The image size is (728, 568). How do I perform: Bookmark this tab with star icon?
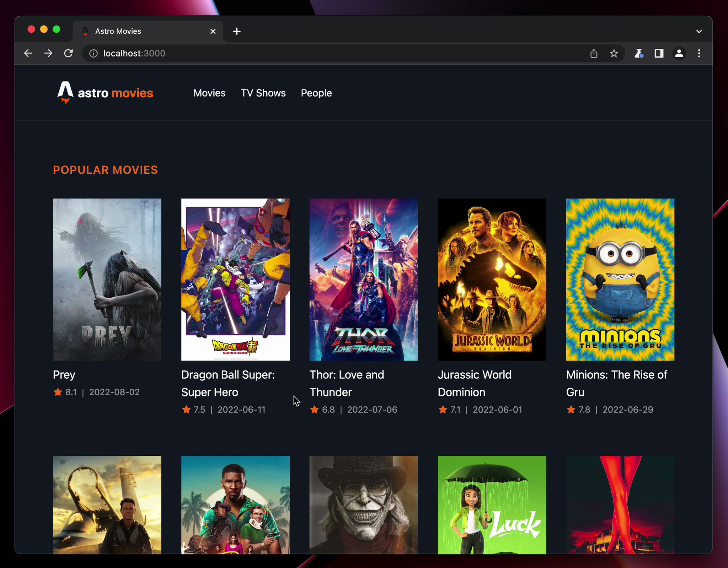tap(614, 53)
